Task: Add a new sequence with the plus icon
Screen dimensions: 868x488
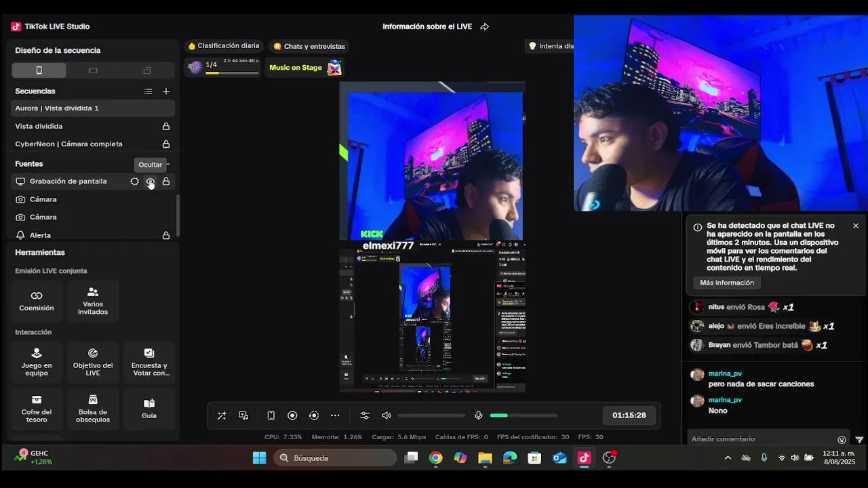Action: [x=166, y=91]
